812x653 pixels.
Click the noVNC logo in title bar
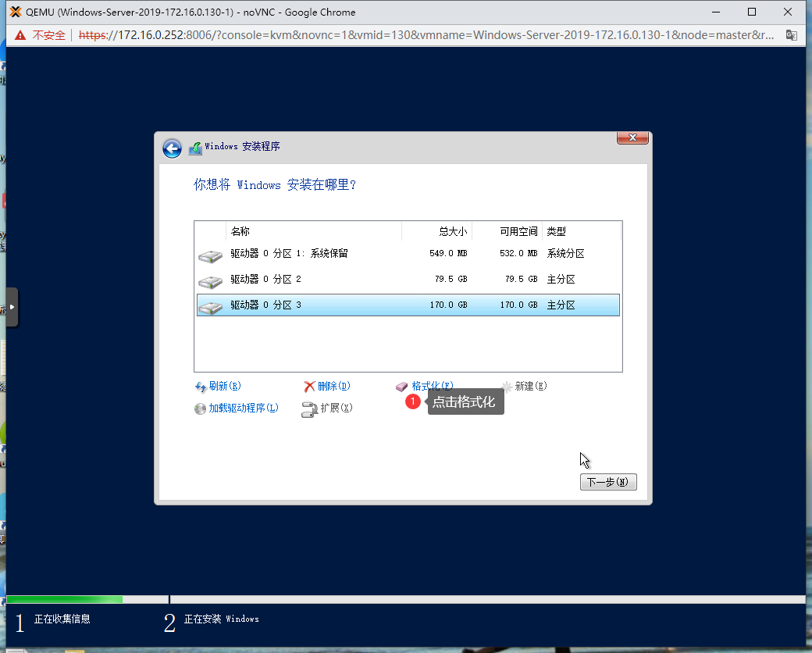tap(16, 12)
